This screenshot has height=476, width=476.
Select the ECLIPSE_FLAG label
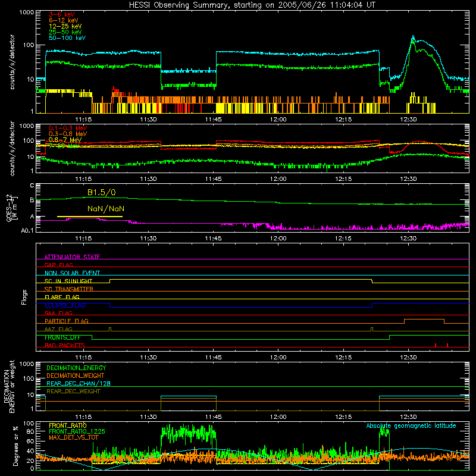pos(65,305)
